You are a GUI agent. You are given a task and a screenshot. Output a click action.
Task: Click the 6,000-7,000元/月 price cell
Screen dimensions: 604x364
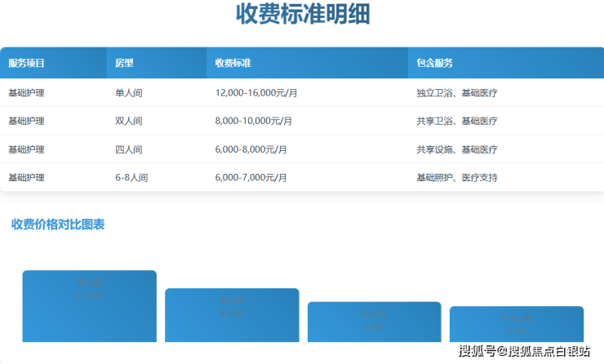[251, 177]
